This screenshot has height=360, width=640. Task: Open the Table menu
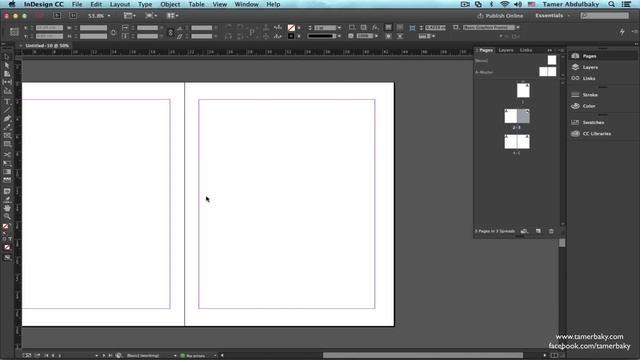point(196,4)
